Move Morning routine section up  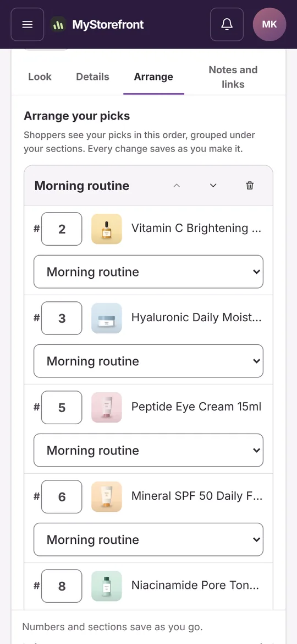[177, 186]
